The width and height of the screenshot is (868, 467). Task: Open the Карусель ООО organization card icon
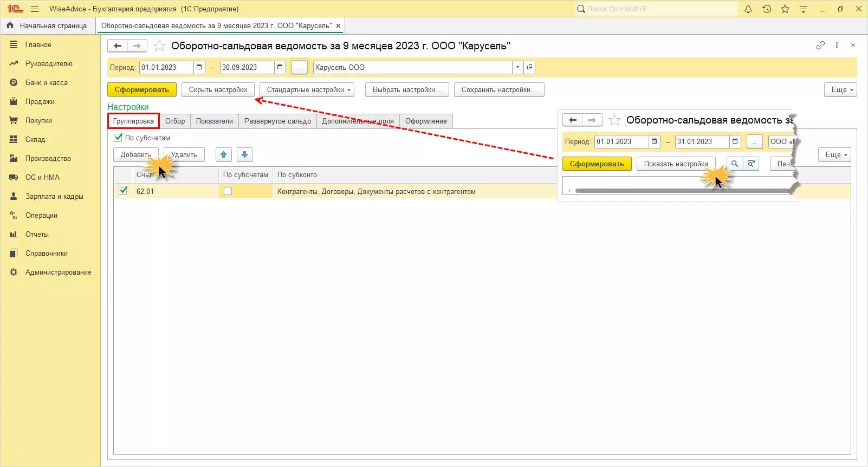click(x=530, y=67)
